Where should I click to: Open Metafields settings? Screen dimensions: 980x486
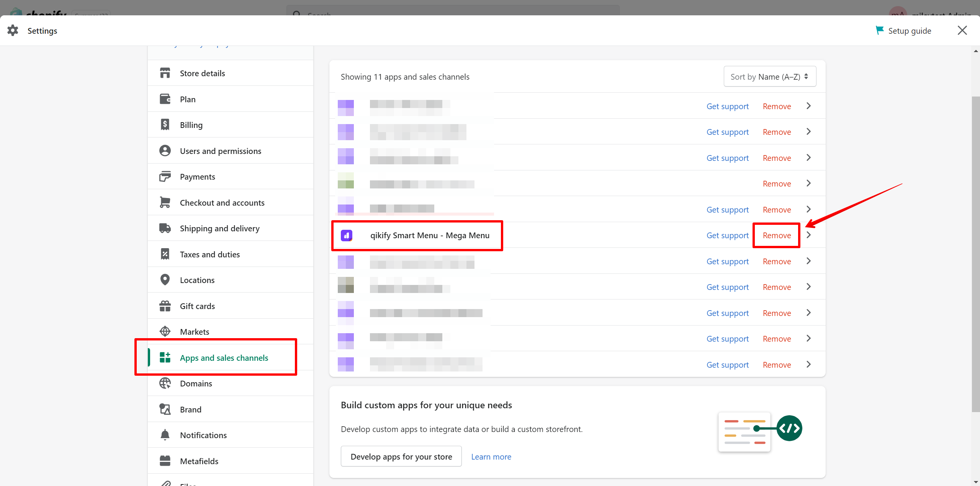(231, 461)
